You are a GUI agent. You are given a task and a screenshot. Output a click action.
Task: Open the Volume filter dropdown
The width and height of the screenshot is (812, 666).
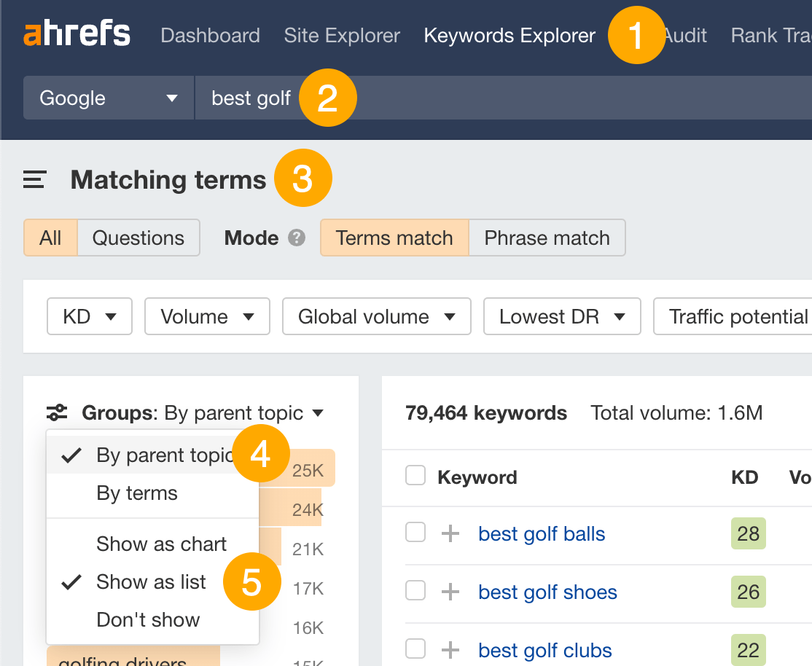(x=207, y=316)
